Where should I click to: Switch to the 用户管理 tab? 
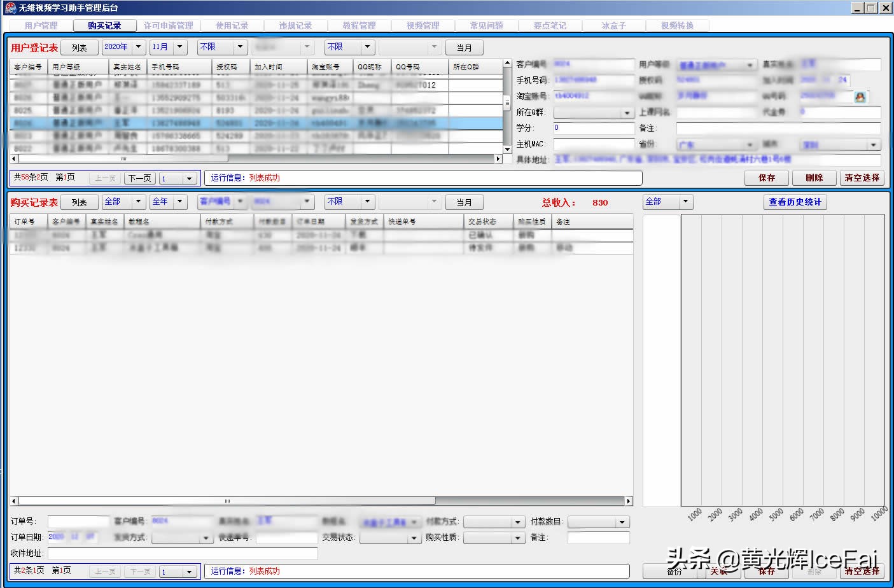[x=41, y=25]
